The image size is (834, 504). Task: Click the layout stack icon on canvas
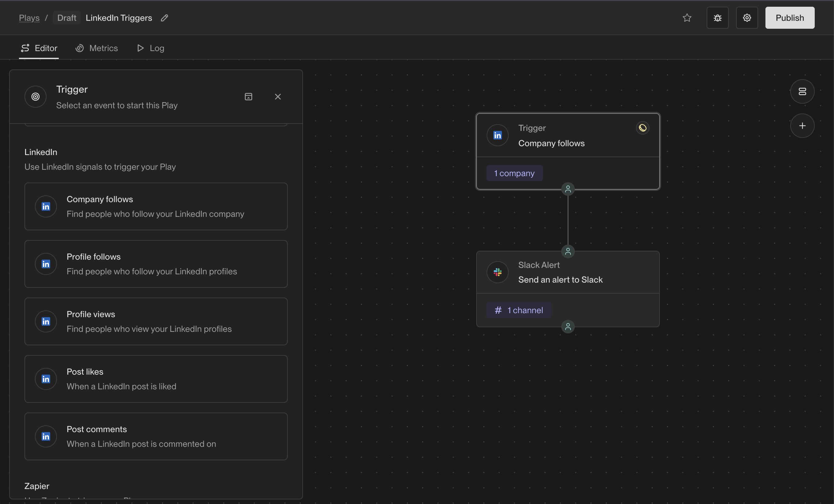point(802,91)
